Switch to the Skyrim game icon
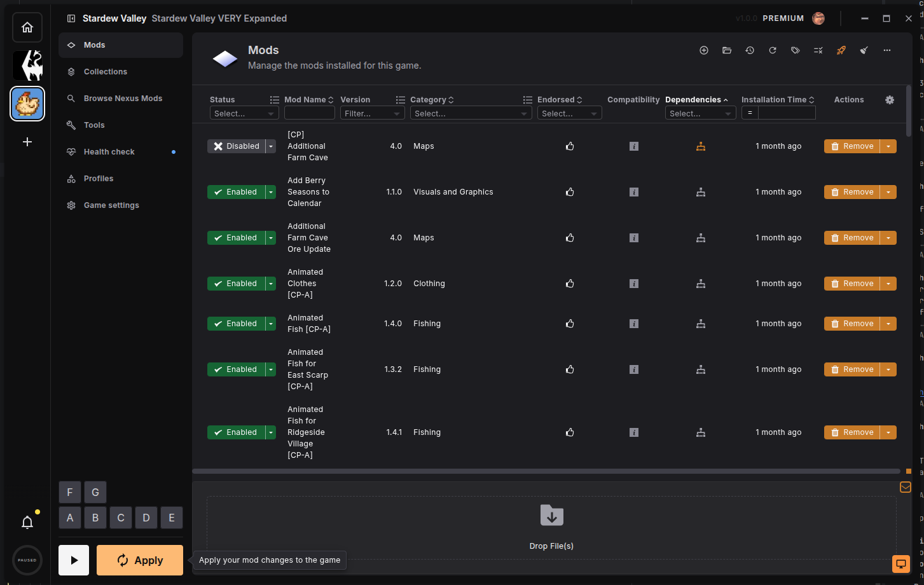The height and width of the screenshot is (585, 924). [27, 65]
